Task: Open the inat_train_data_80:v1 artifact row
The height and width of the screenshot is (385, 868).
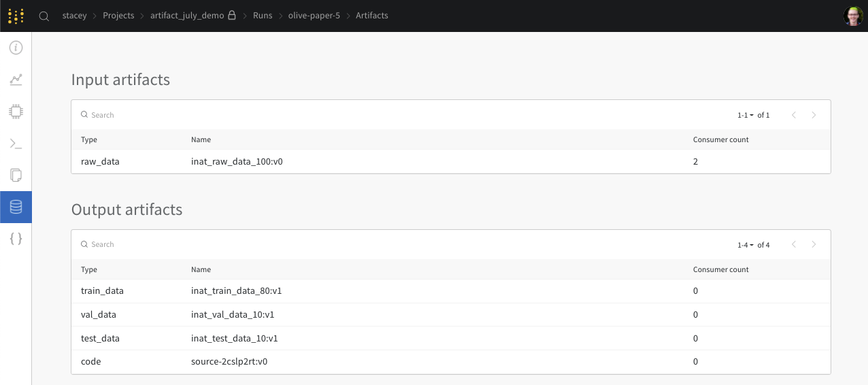Action: (236, 291)
